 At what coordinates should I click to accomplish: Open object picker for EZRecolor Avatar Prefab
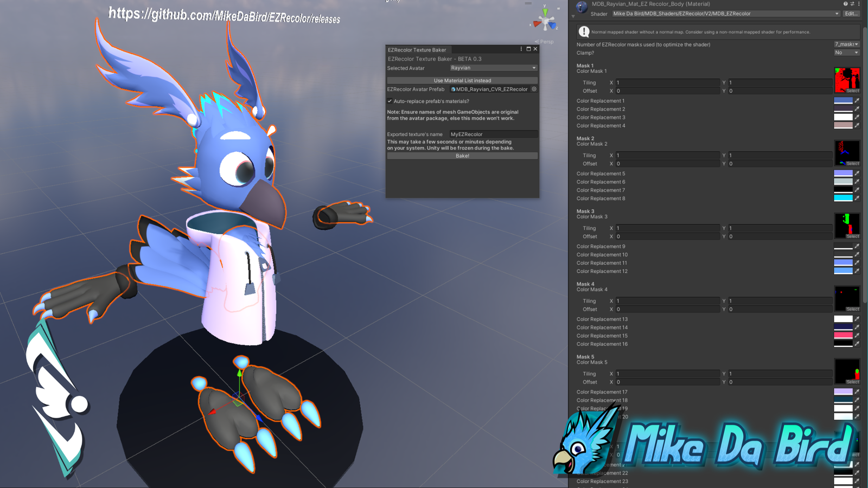(534, 89)
